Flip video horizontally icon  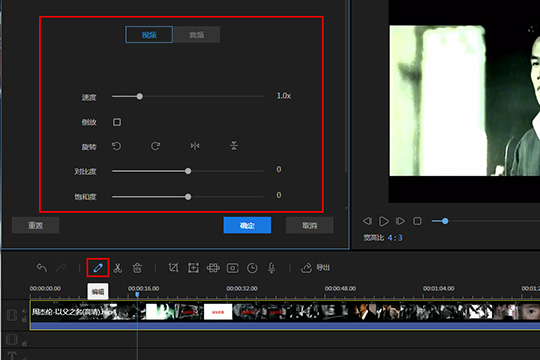(195, 146)
